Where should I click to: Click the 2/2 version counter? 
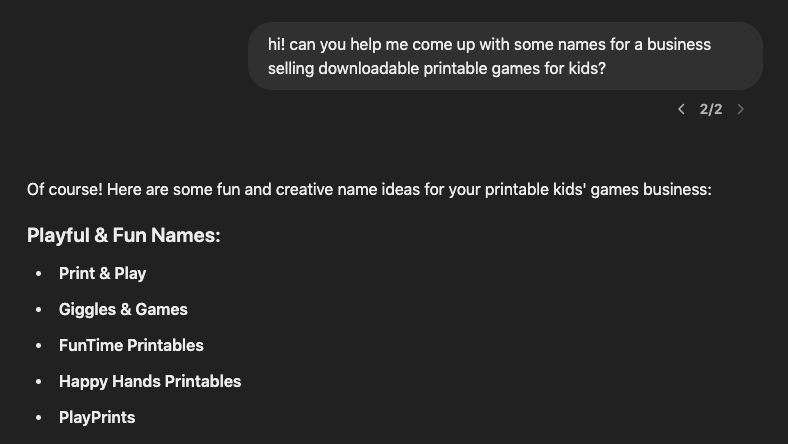point(711,109)
